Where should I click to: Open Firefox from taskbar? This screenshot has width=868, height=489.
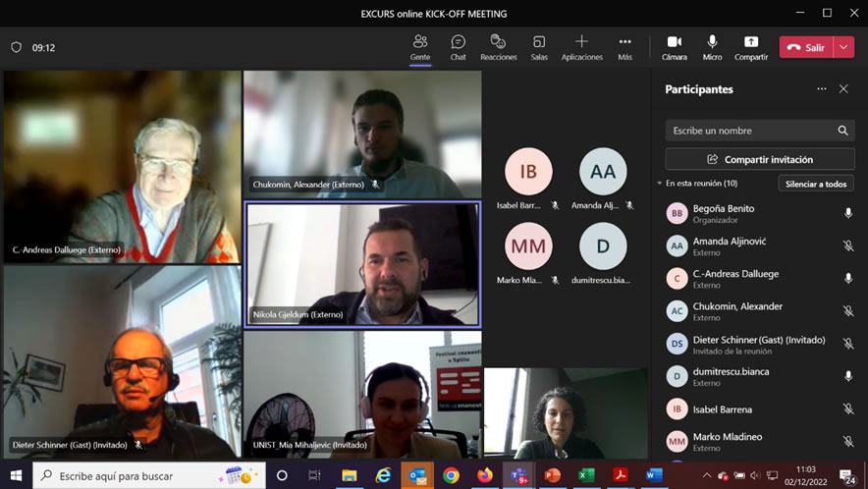pos(485,475)
